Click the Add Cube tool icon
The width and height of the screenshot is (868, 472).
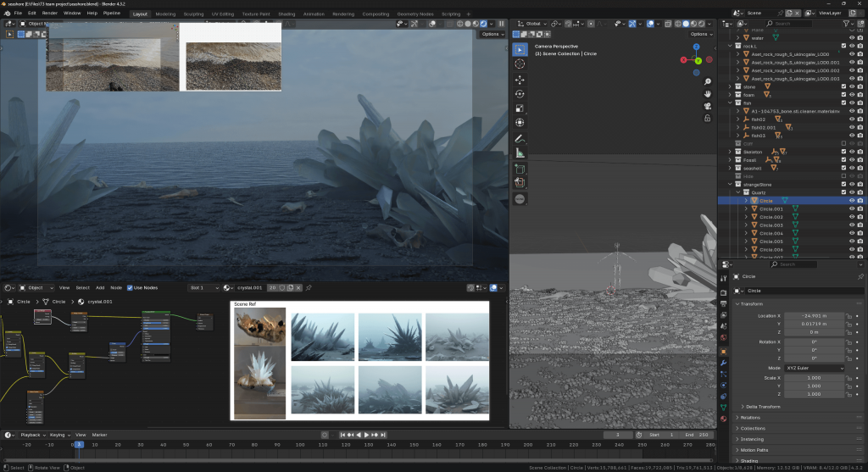coord(520,168)
